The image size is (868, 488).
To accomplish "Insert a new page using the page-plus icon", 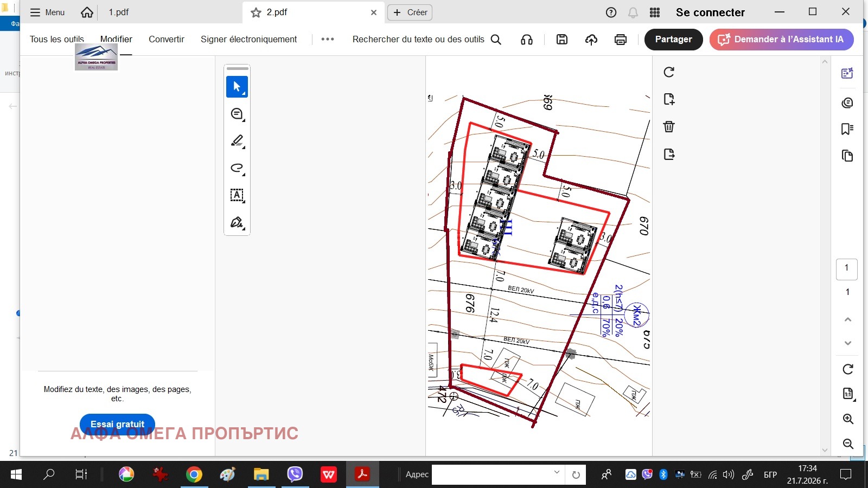I will click(669, 99).
